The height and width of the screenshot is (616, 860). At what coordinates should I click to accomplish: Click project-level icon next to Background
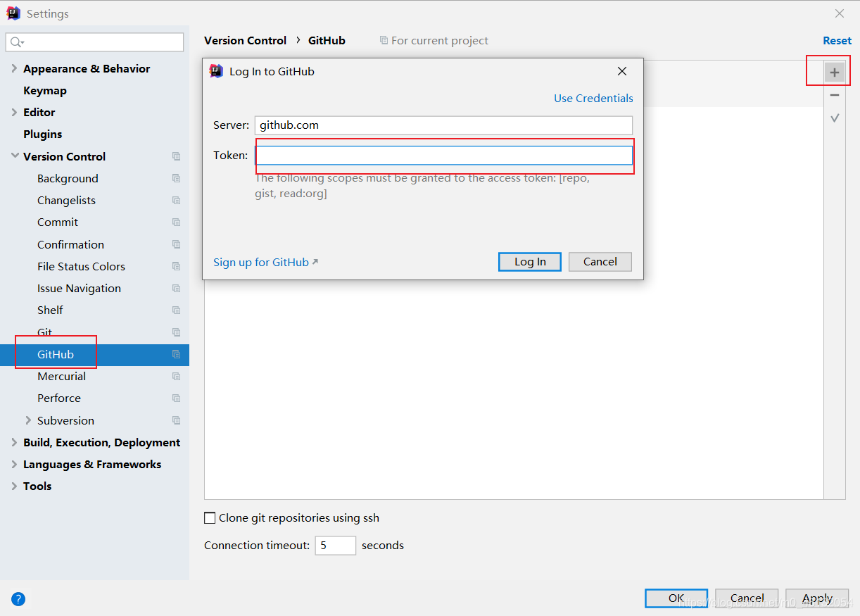coord(176,179)
